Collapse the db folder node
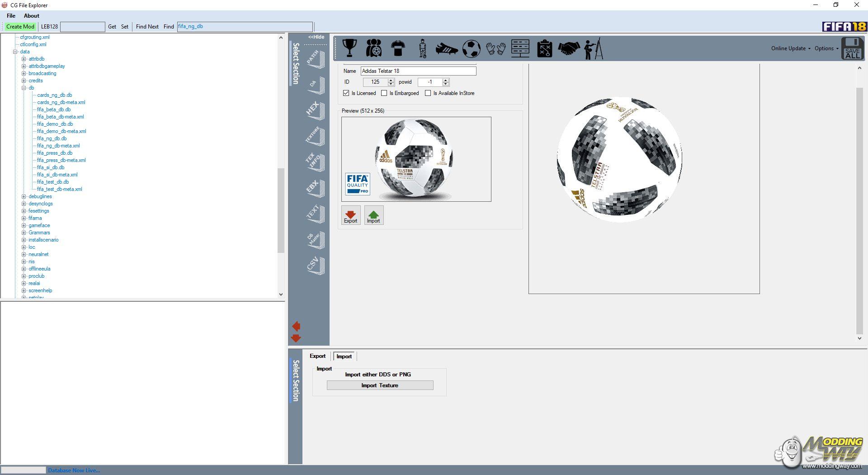 tap(24, 88)
